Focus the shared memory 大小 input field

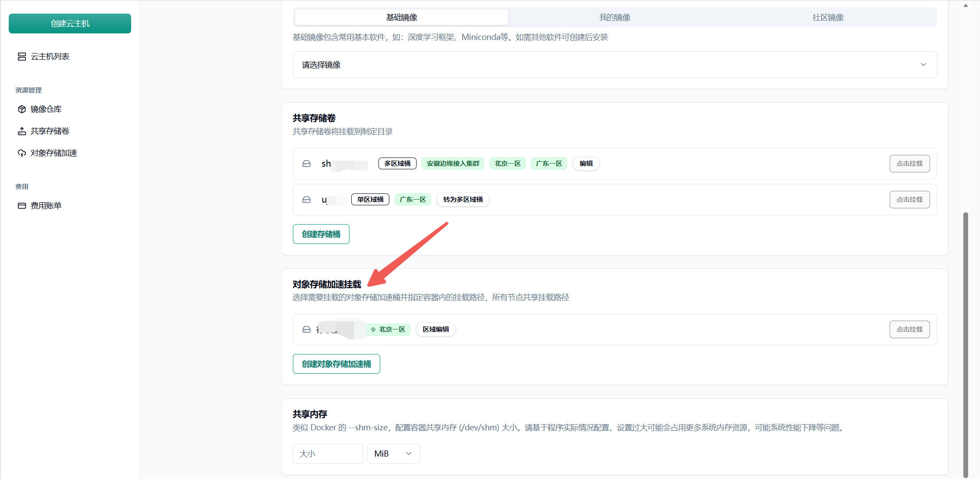[x=328, y=454]
